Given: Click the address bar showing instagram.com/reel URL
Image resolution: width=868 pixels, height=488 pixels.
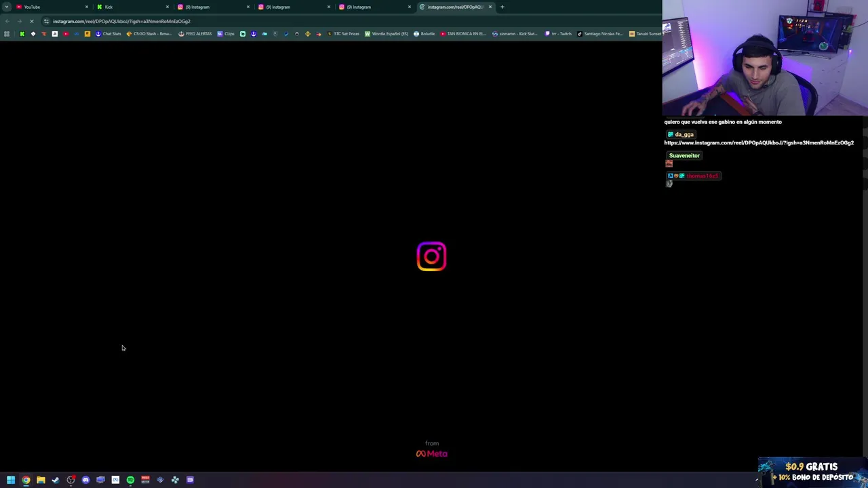Looking at the screenshot, I should click(x=353, y=21).
